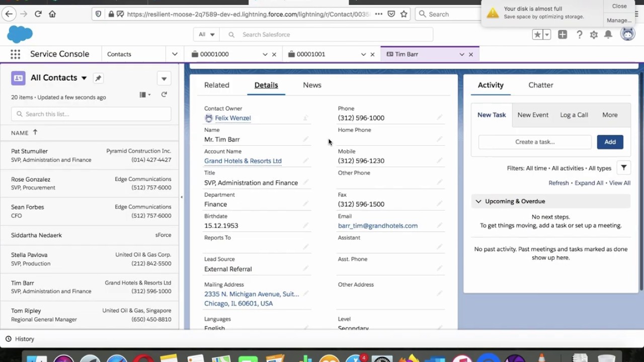Open Setup gear icon
This screenshot has width=644, height=362.
click(594, 34)
